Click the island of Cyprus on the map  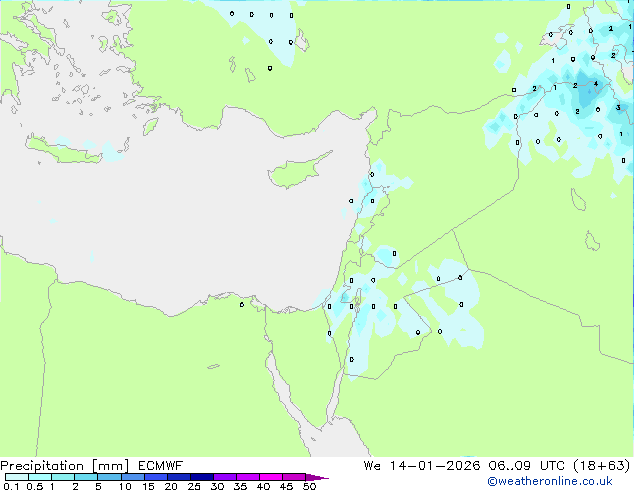tap(297, 171)
